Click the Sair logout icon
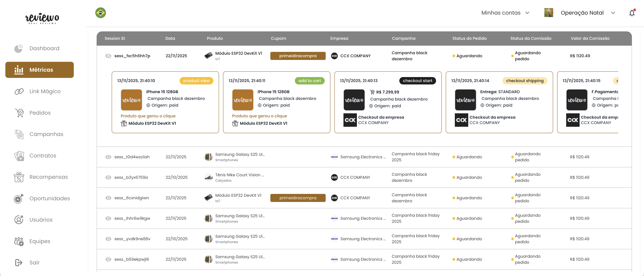The width and height of the screenshot is (644, 276). click(19, 262)
